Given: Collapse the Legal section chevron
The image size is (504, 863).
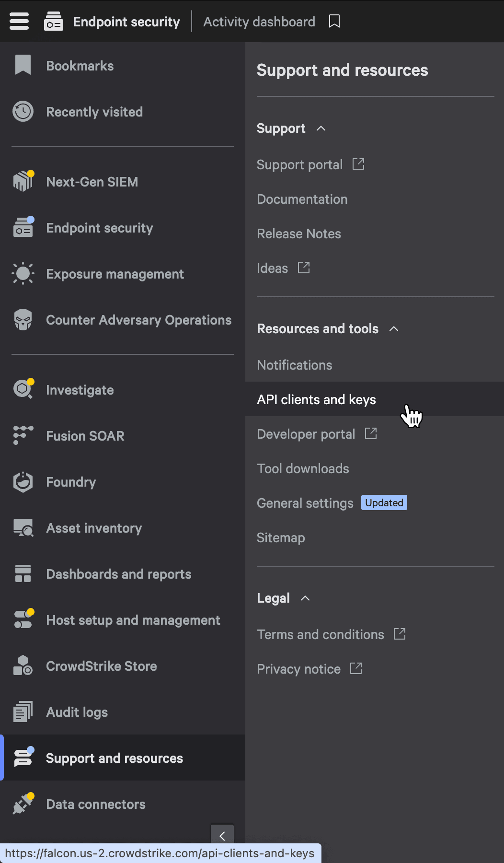Looking at the screenshot, I should (x=305, y=598).
